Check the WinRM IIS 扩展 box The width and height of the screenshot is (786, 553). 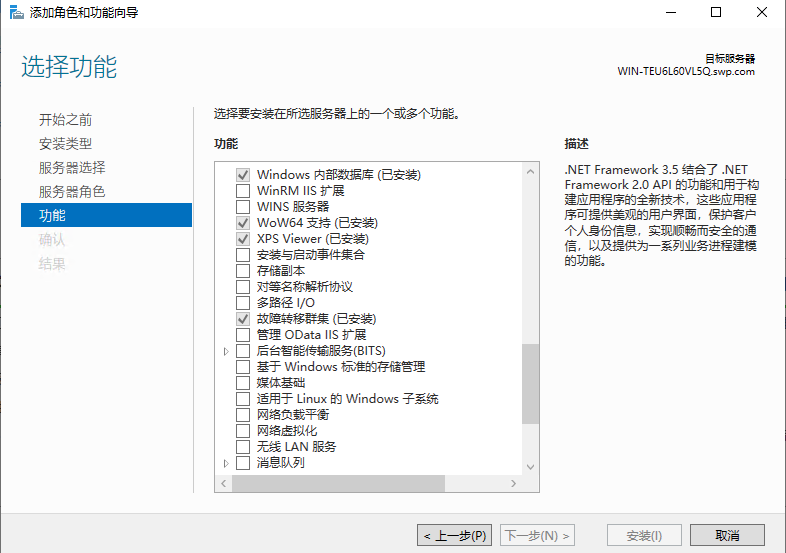243,191
